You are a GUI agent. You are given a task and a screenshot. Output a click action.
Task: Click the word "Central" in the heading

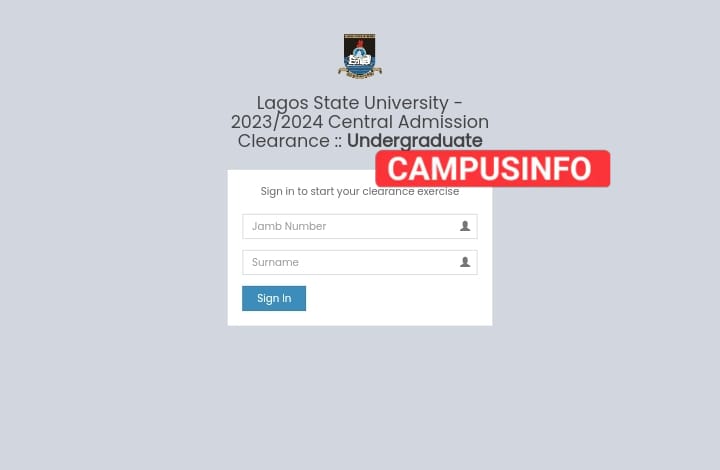[360, 122]
